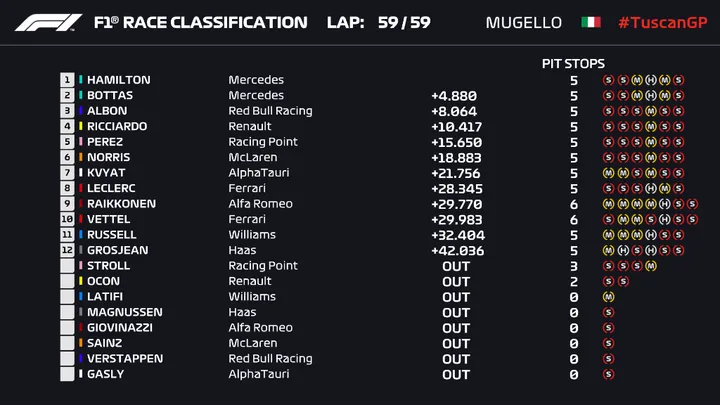The image size is (720, 405).
Task: Click the F1 RACE CLASSIFICATION title
Action: [201, 22]
